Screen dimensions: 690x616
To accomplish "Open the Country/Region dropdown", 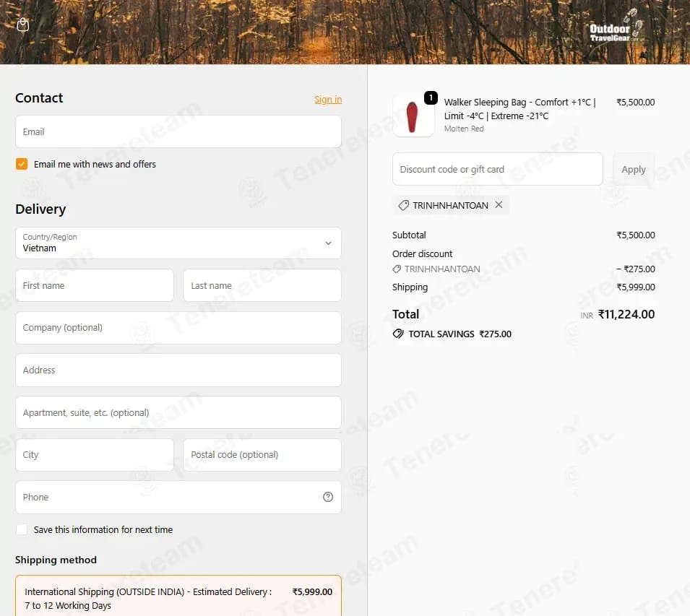I will coord(178,243).
